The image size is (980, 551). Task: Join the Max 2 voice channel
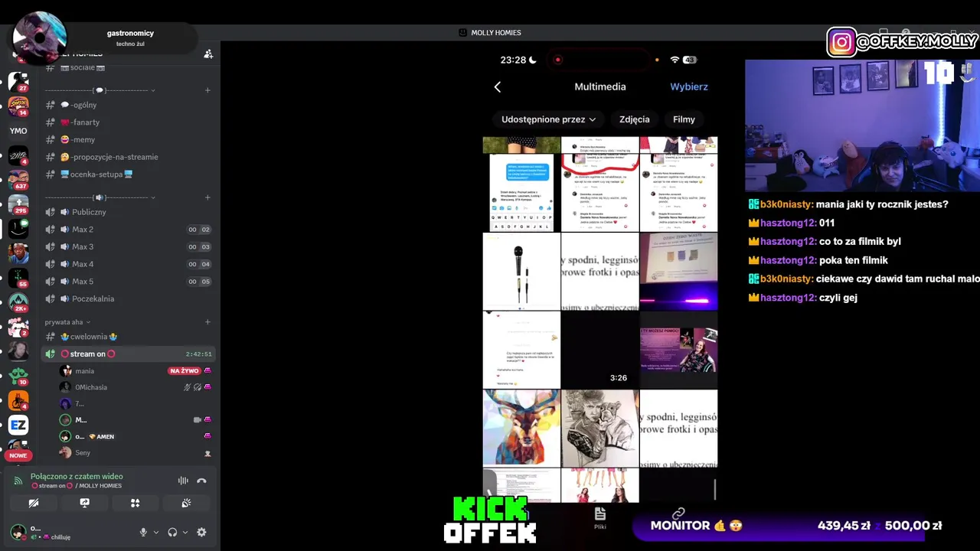tap(127, 230)
